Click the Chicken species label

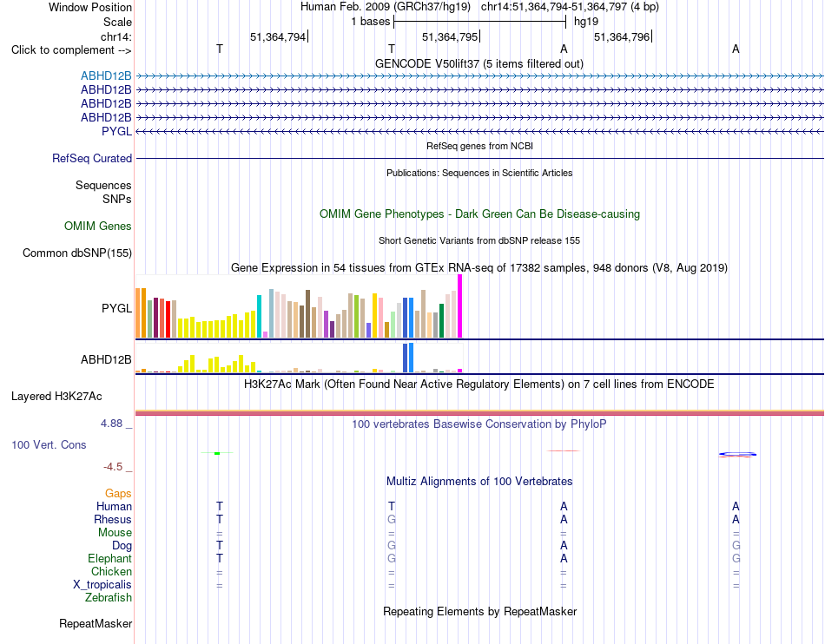[111, 571]
